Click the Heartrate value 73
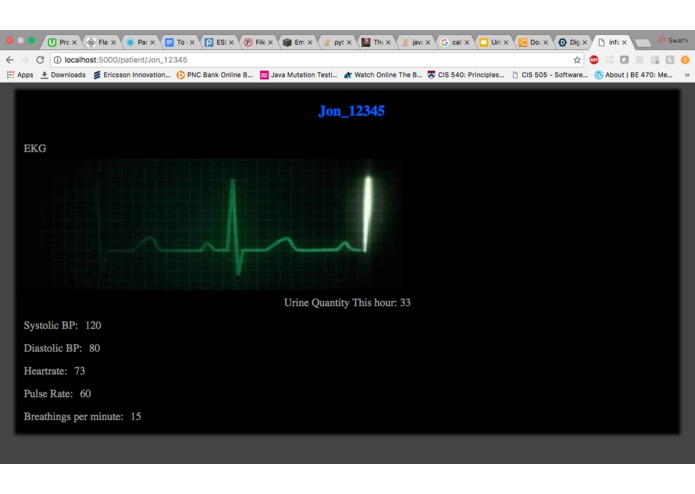 point(80,371)
